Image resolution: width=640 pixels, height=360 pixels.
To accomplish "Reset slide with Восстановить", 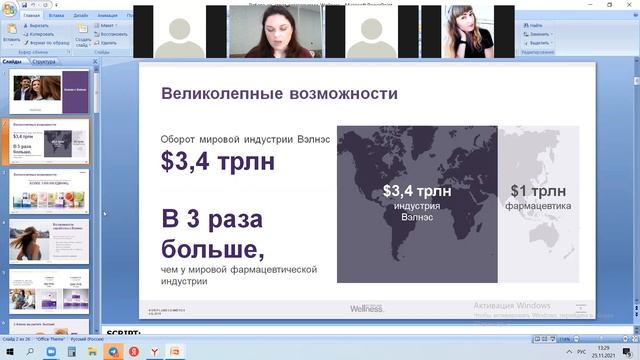I will click(x=111, y=34).
